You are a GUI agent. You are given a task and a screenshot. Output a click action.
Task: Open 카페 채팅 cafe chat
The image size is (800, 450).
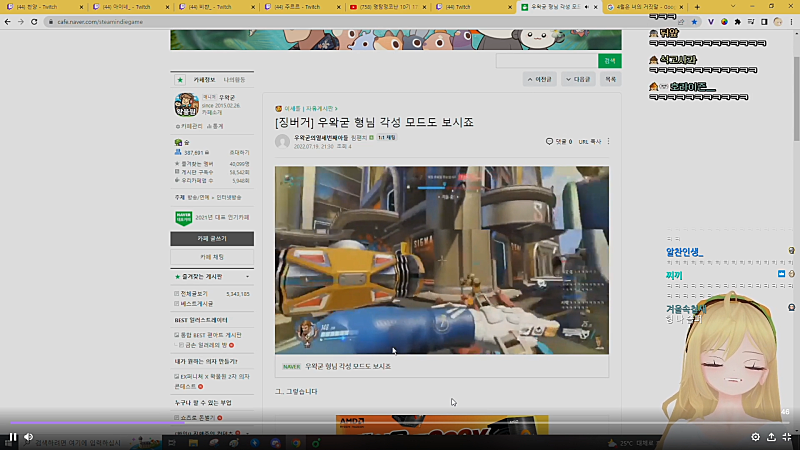pyautogui.click(x=212, y=257)
